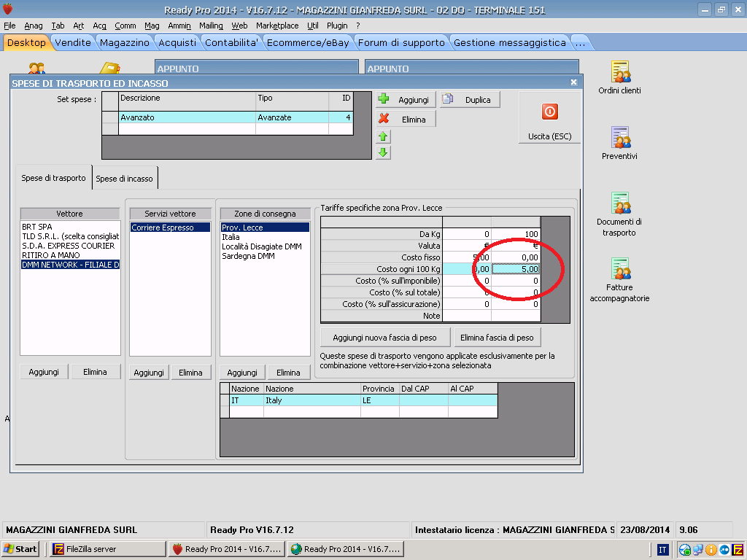The width and height of the screenshot is (747, 560).
Task: Open the Fatture accompagnatorie icon
Action: coord(619,280)
